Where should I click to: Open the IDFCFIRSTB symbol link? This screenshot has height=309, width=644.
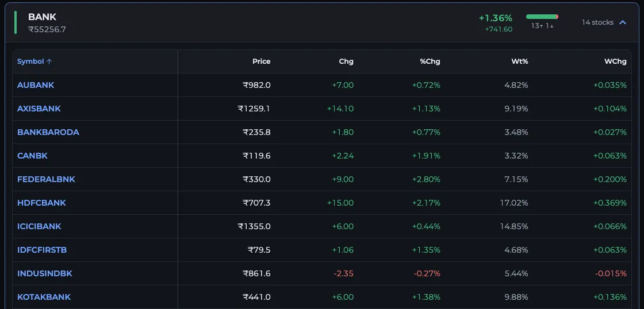tap(42, 250)
